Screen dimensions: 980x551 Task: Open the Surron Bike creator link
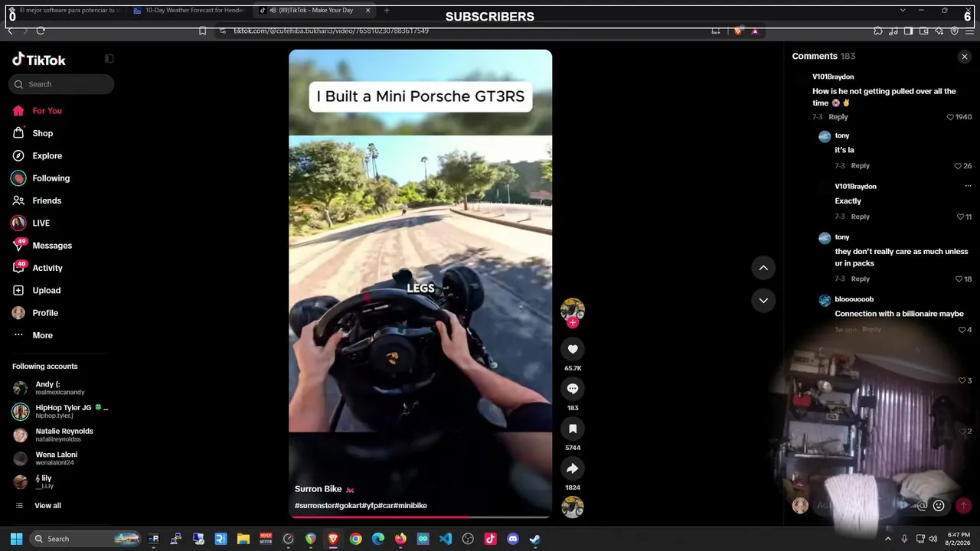point(318,489)
